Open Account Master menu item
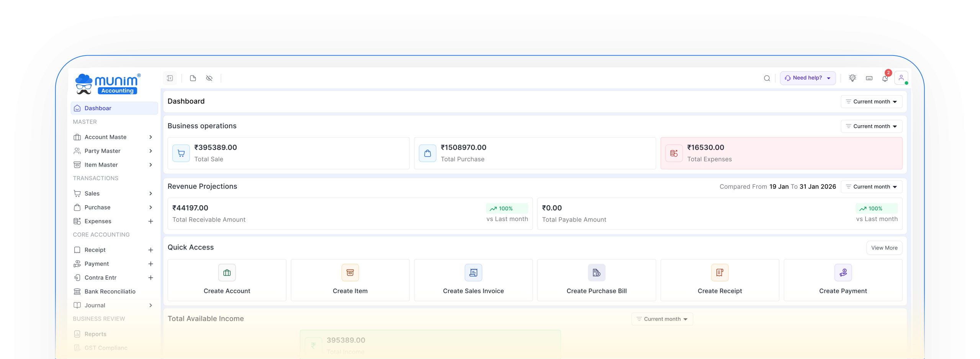Screen dimensions: 980x359 point(114,137)
